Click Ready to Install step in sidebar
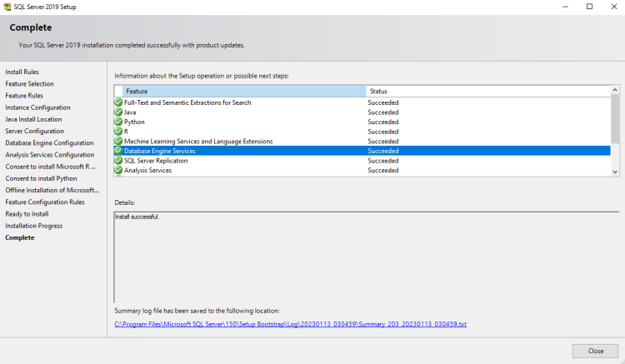The image size is (625, 364). coord(27,214)
